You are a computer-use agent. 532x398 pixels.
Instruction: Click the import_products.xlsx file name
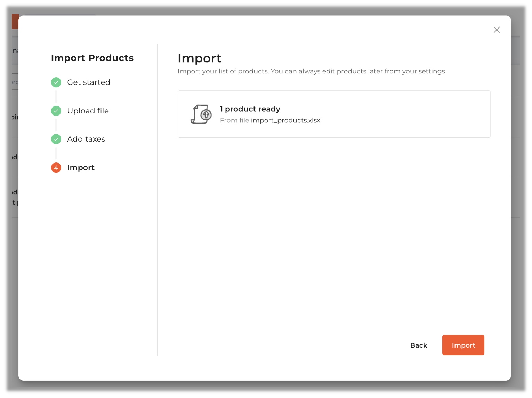pyautogui.click(x=285, y=120)
